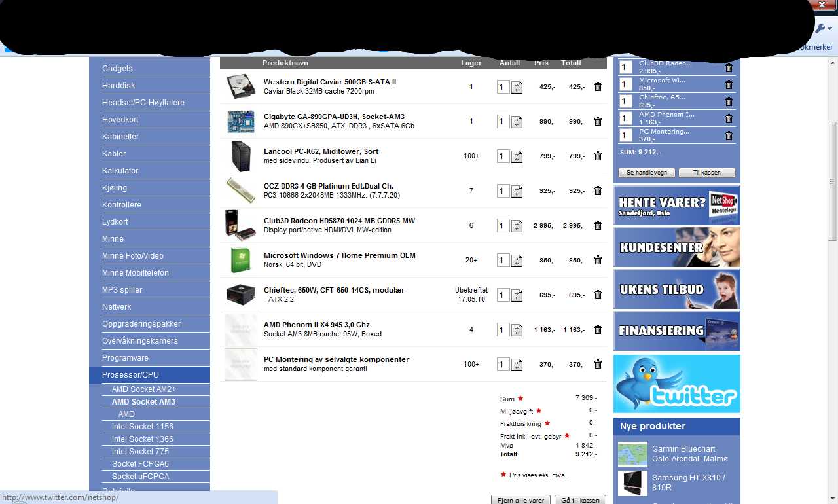Click Se handlevogn button
Viewport: 838px width, 504px height.
tap(647, 173)
